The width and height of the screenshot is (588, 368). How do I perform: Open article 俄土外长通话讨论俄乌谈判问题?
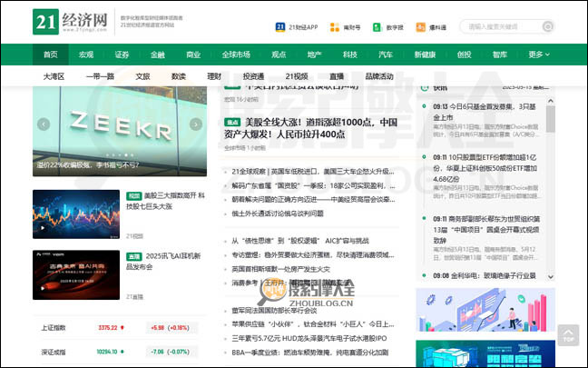(278, 214)
